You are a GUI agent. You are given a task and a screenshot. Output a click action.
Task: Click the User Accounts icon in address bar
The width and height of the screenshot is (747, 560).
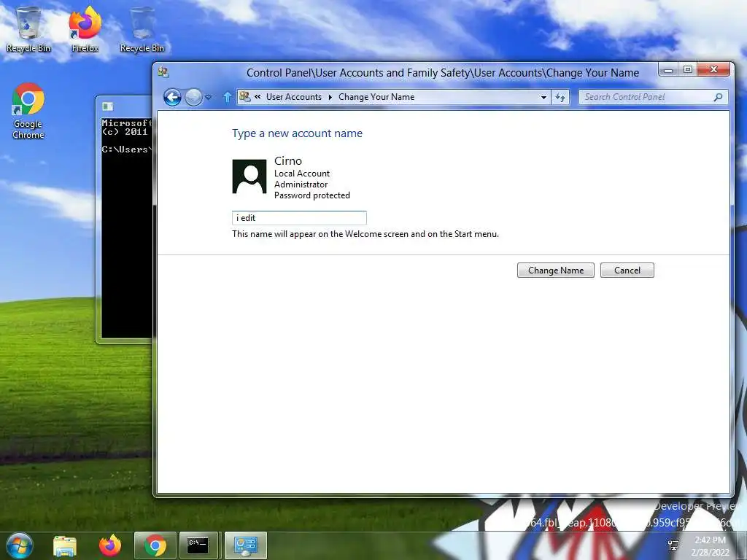point(245,97)
